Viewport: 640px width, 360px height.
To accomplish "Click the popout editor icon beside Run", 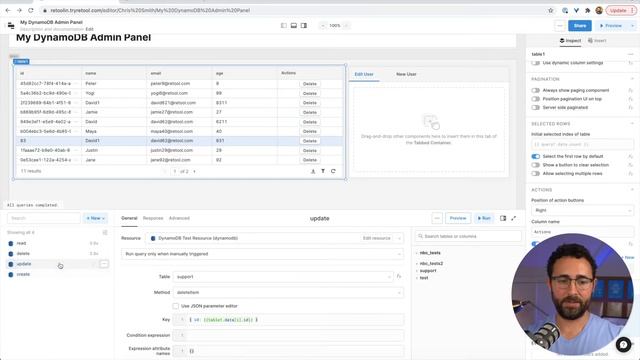I will tap(503, 218).
